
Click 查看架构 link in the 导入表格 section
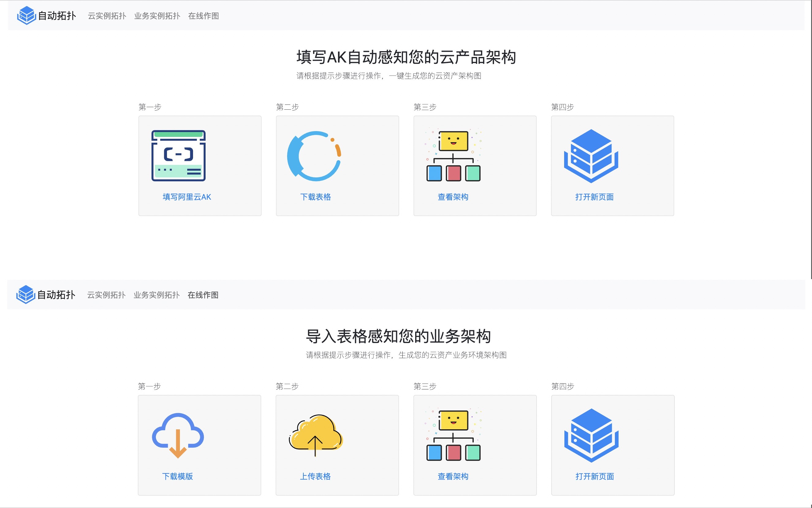click(453, 476)
